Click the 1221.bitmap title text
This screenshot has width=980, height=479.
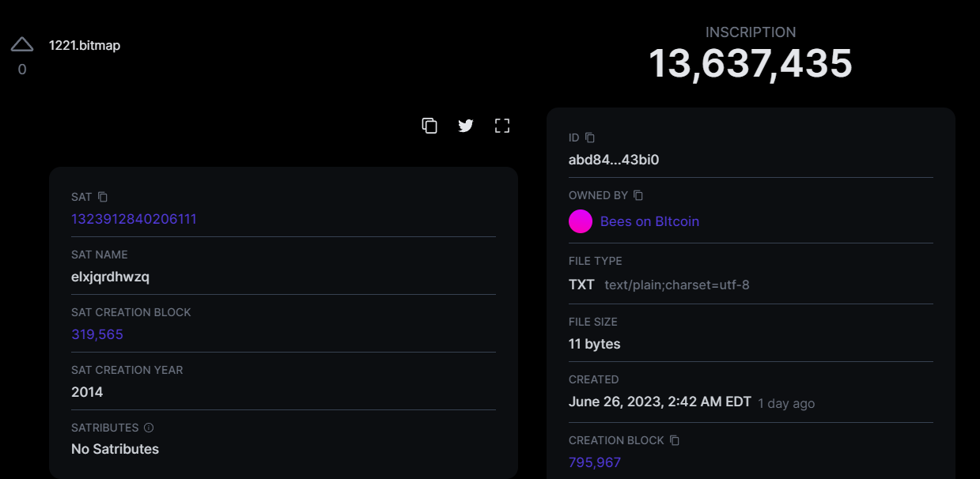85,45
